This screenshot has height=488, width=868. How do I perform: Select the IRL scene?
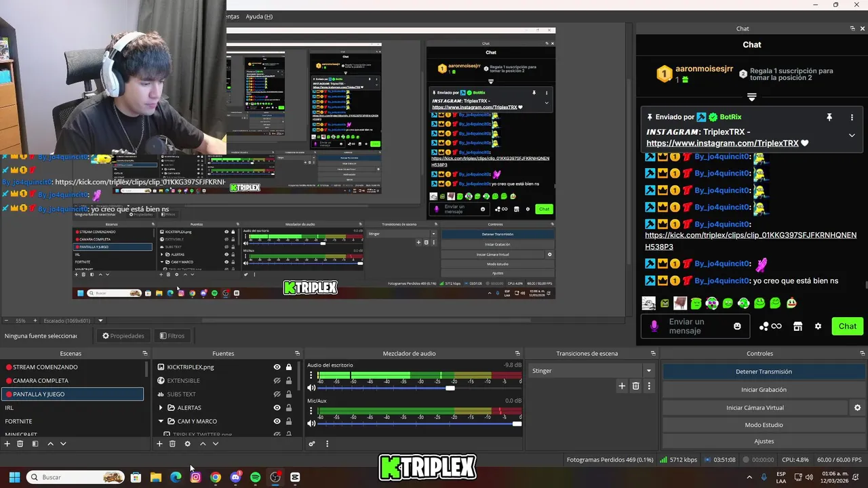[x=73, y=407]
